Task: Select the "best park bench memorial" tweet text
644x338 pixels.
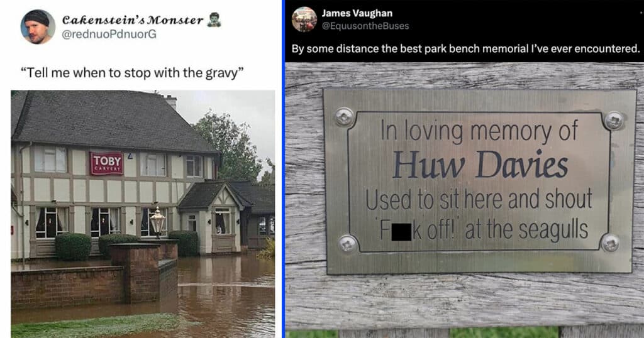Action: (x=465, y=49)
